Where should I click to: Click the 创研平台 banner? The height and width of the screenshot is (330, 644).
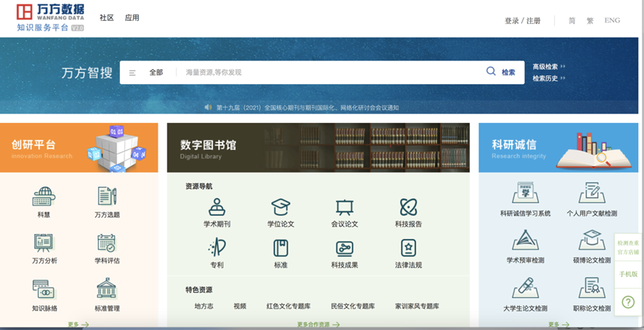pos(79,147)
